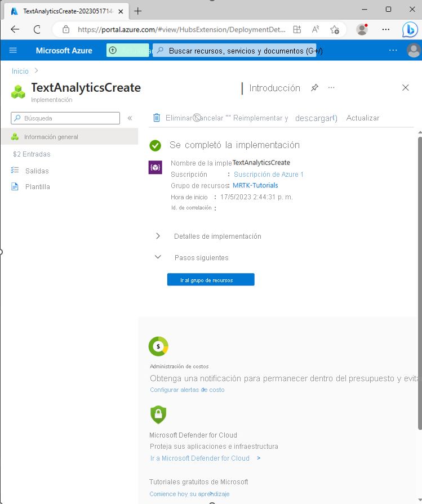
Task: Click the descargar toolbar command
Action: click(316, 118)
